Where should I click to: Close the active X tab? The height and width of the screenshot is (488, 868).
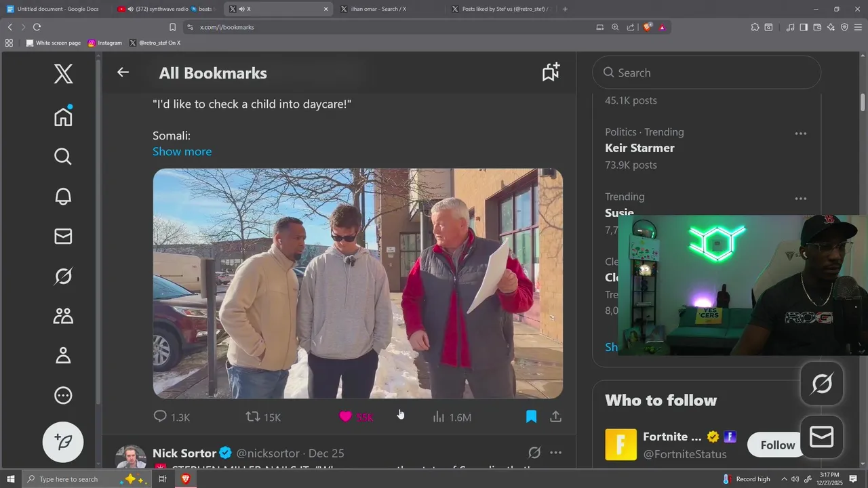pyautogui.click(x=325, y=9)
